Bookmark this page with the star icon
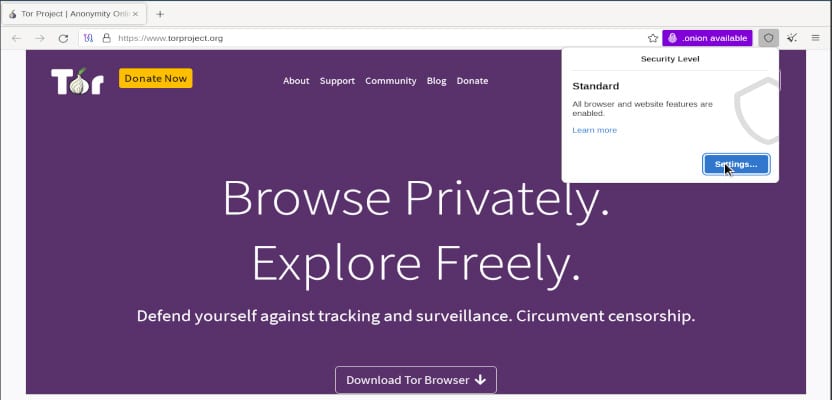 point(653,38)
